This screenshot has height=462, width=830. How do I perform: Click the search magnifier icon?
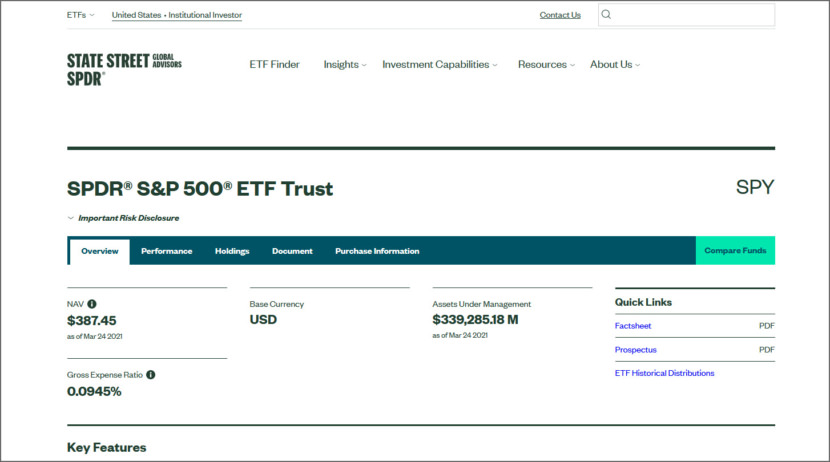tap(607, 15)
